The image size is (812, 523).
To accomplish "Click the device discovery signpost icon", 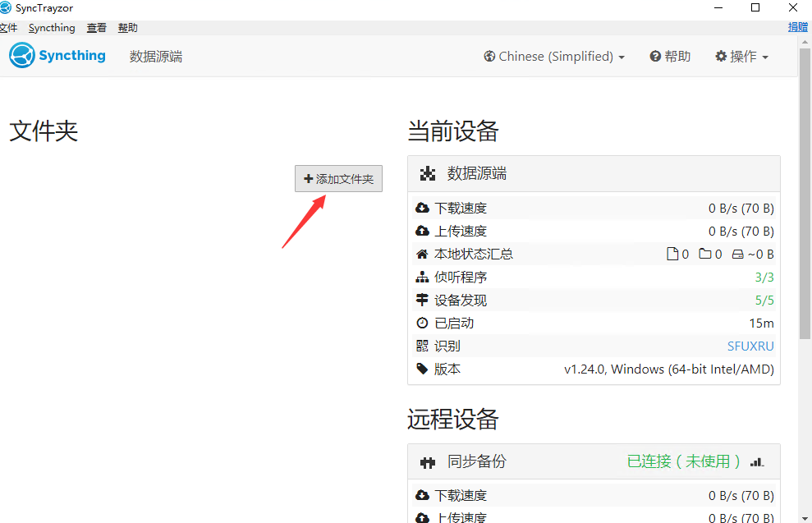I will click(x=423, y=300).
